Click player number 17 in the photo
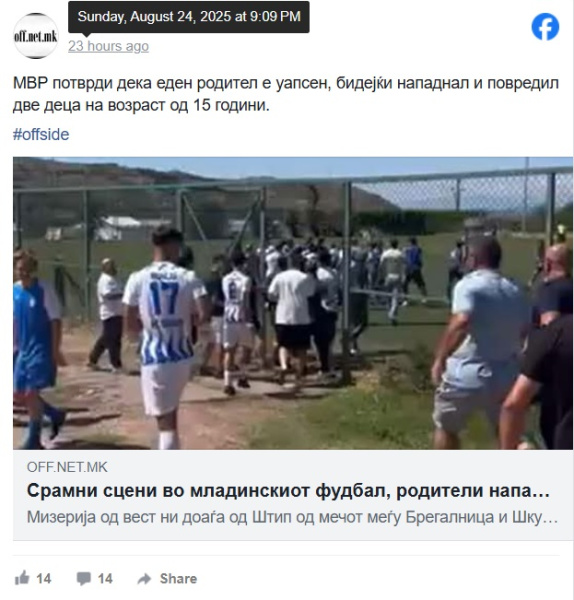The width and height of the screenshot is (574, 600). (163, 298)
